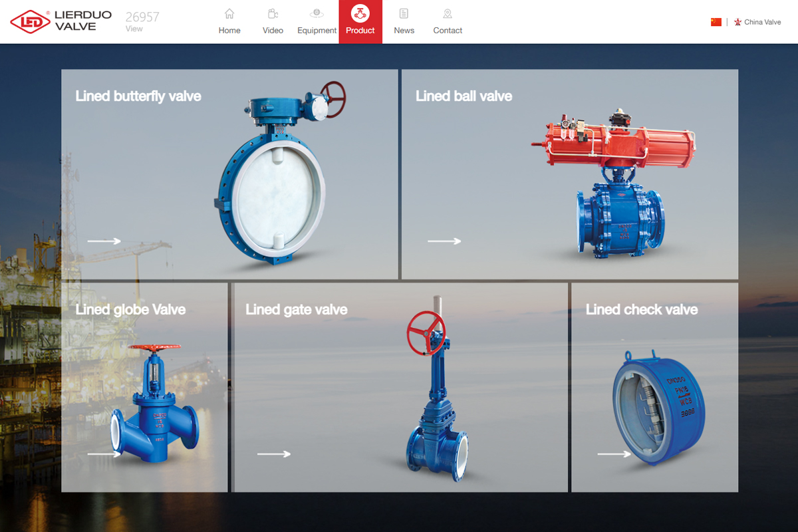Open the Home menu label
Image resolution: width=798 pixels, height=532 pixels.
tap(229, 31)
